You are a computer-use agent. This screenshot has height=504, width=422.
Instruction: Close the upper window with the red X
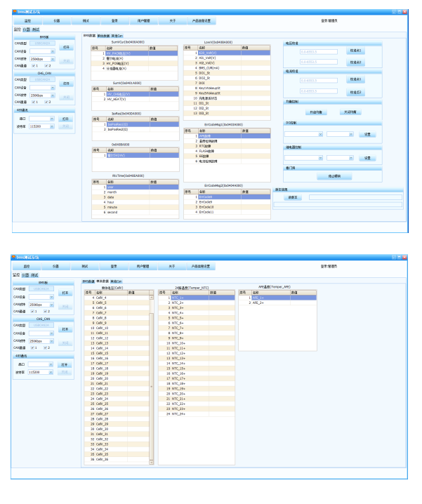click(405, 12)
